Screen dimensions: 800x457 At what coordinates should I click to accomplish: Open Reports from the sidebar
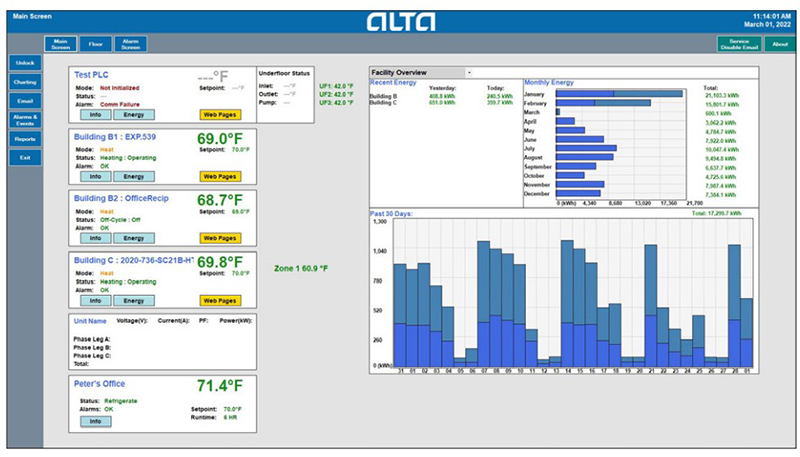click(x=25, y=139)
